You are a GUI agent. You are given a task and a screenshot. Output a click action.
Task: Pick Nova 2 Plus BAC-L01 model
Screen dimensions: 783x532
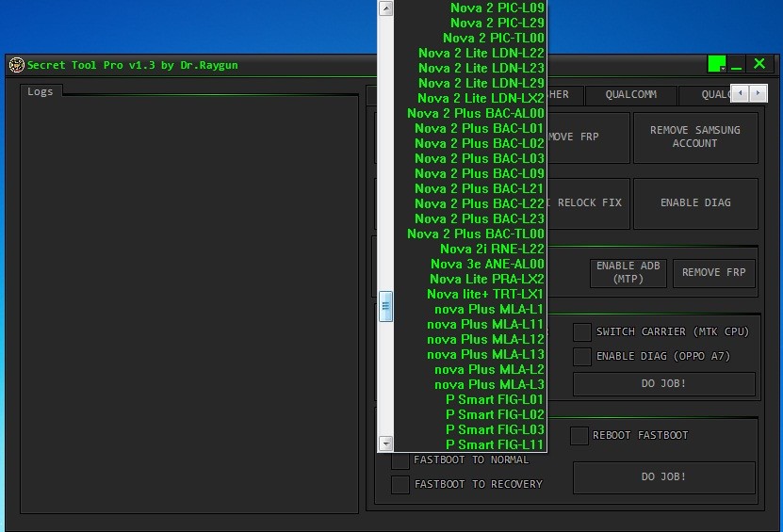coord(470,128)
